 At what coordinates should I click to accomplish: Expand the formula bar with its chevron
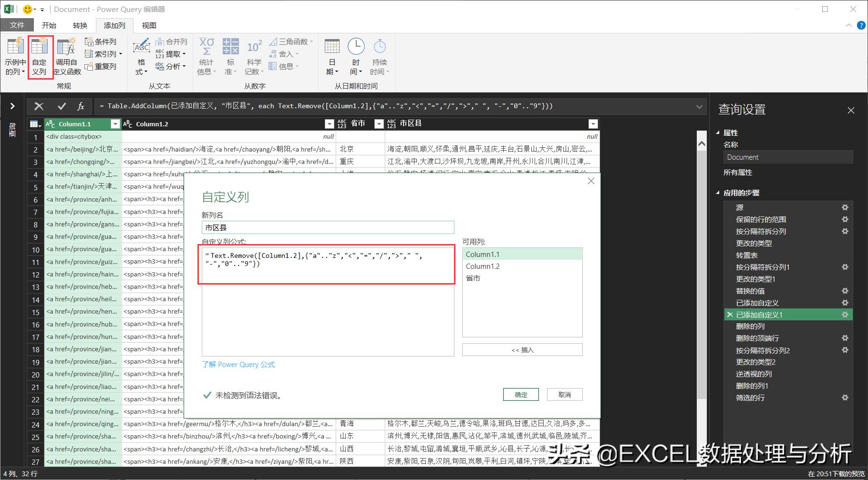(699, 106)
